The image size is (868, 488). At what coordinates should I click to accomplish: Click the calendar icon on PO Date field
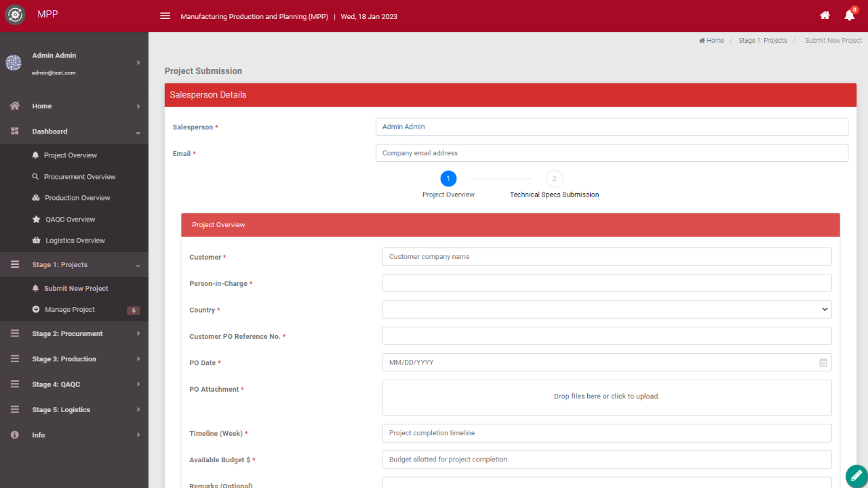(823, 363)
